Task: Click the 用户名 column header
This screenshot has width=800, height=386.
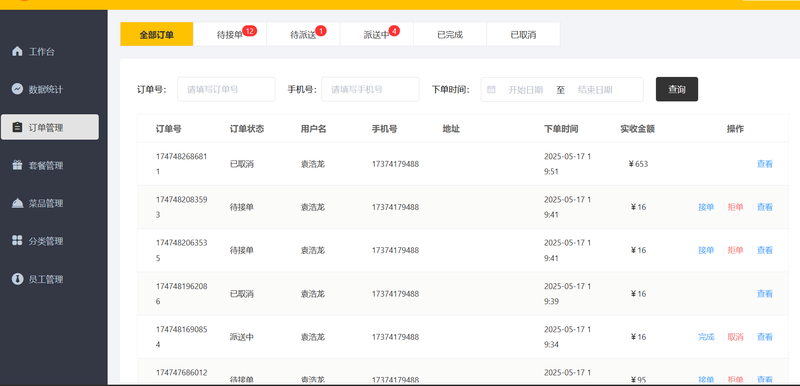Action: 313,129
